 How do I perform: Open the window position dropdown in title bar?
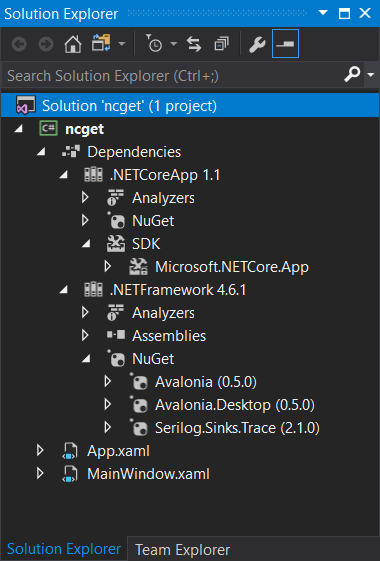coord(323,13)
